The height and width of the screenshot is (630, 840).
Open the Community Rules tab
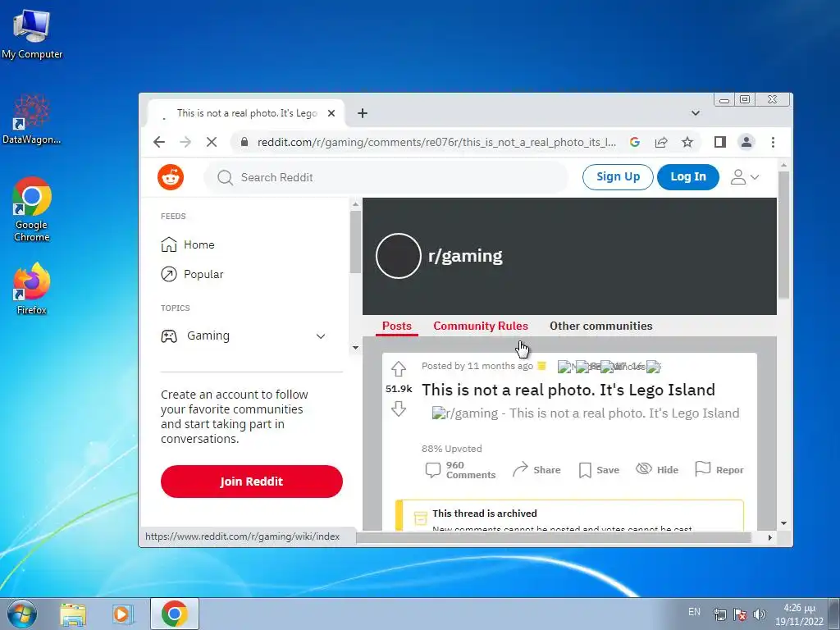[481, 326]
